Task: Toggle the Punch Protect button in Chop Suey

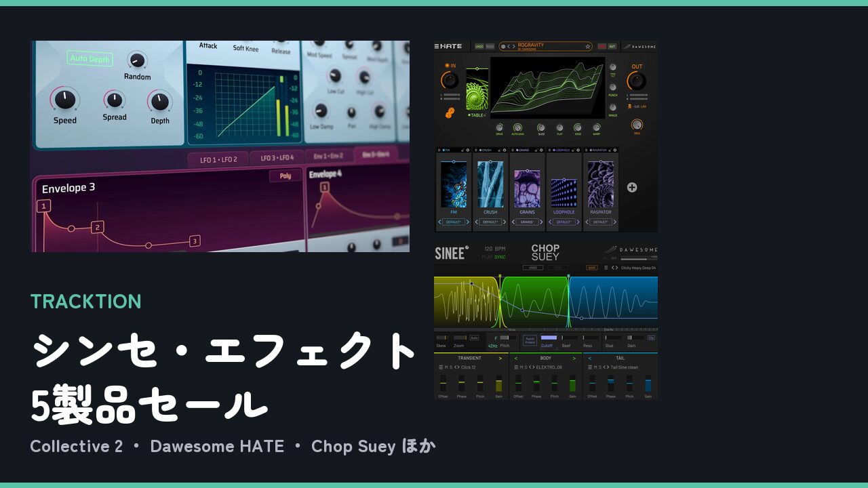Action: pyautogui.click(x=530, y=340)
